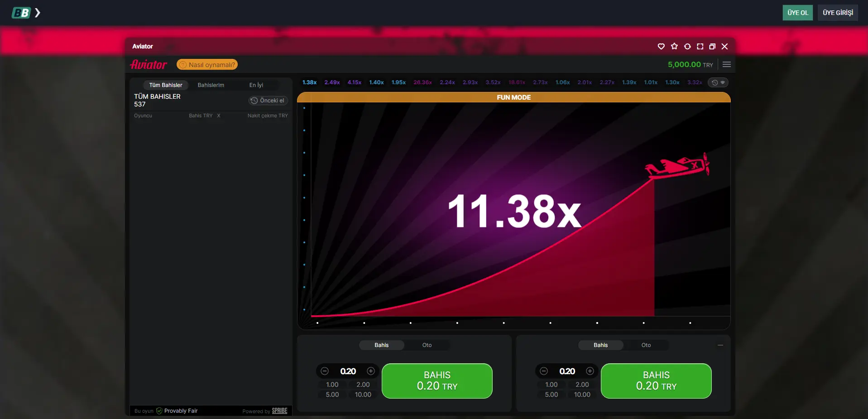Select Oto mode in right bet panel
This screenshot has width=868, height=419.
646,345
